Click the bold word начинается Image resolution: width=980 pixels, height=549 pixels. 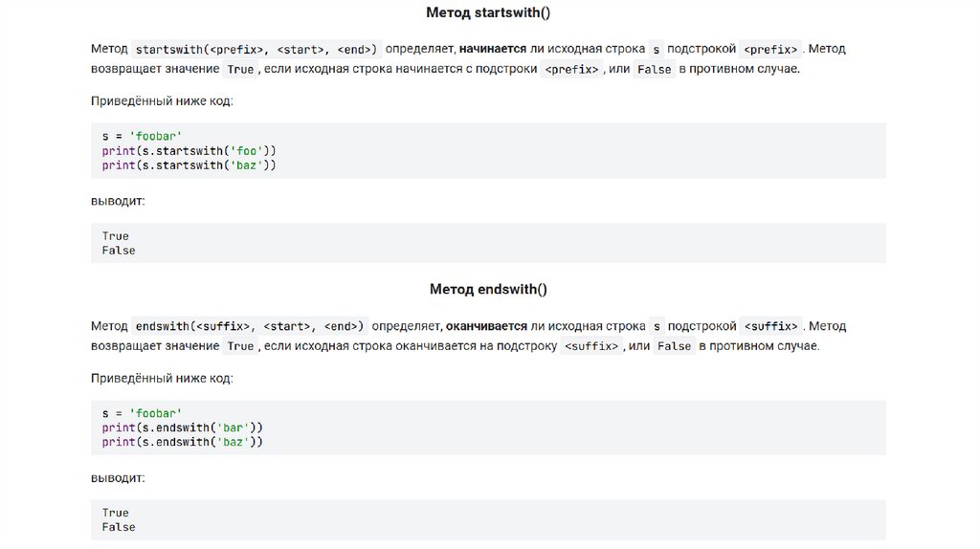tap(492, 49)
